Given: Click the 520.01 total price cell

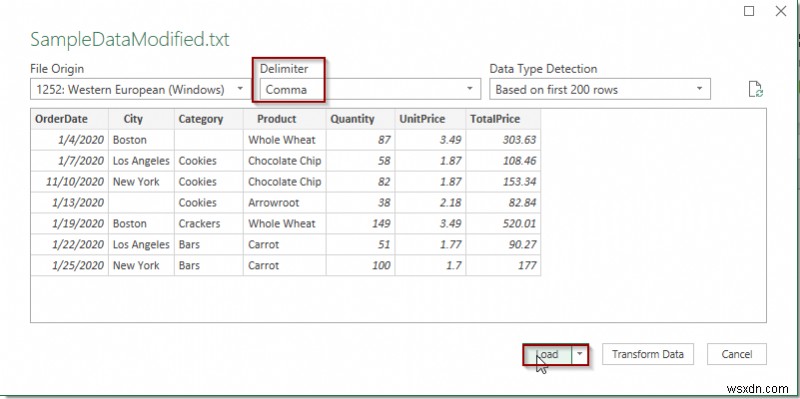Looking at the screenshot, I should coord(503,223).
